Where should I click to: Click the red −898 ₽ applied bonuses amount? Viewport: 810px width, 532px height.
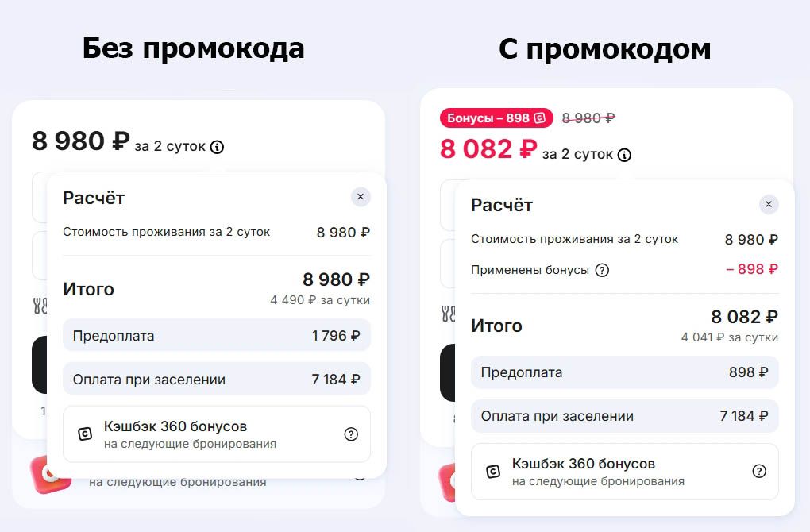point(751,269)
